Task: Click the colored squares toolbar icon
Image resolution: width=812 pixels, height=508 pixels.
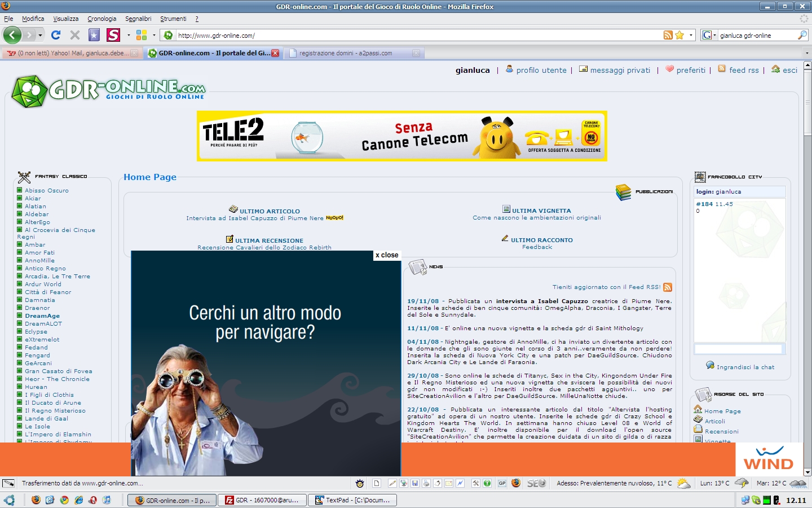Action: click(x=142, y=35)
